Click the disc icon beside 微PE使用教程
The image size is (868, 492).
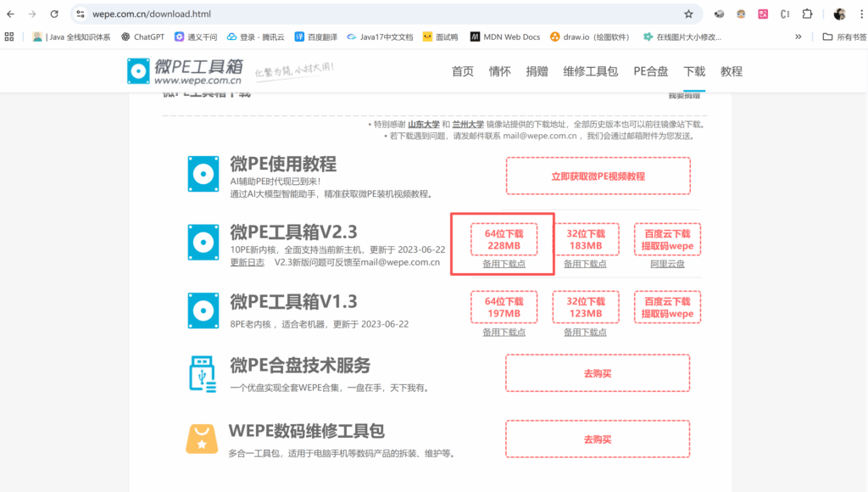point(203,175)
